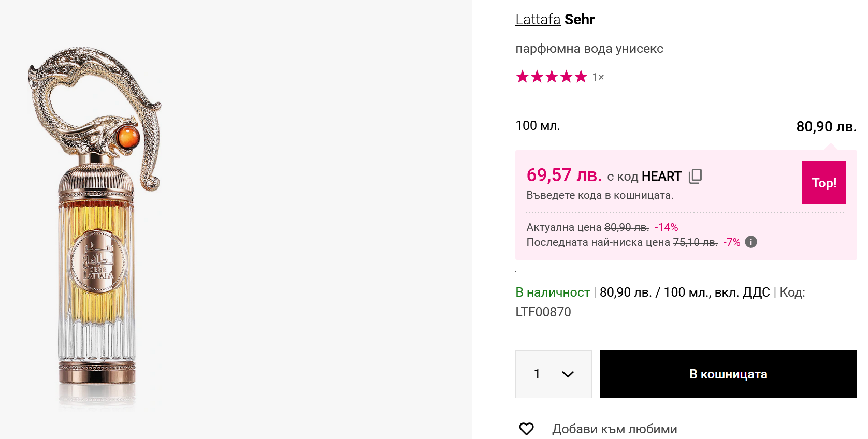Click the heart favorites icon
Image resolution: width=868 pixels, height=439 pixels.
pyautogui.click(x=526, y=429)
